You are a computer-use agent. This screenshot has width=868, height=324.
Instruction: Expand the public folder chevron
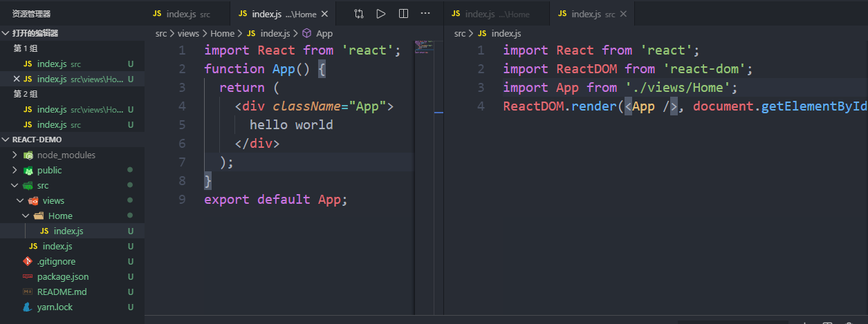(15, 171)
